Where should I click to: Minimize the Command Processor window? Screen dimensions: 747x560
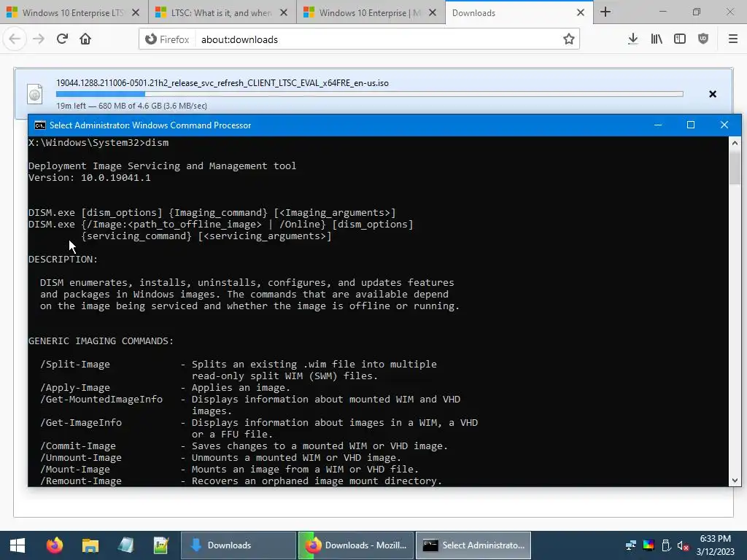click(x=658, y=125)
